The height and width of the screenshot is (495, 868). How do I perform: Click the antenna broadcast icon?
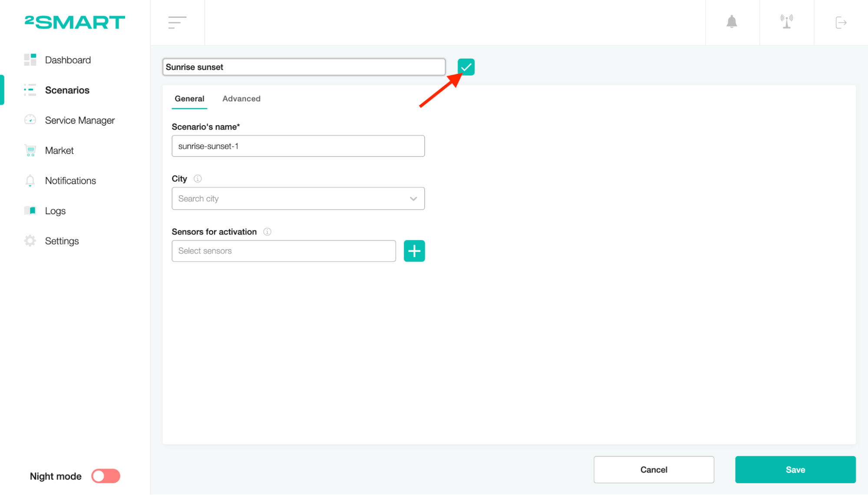[786, 22]
